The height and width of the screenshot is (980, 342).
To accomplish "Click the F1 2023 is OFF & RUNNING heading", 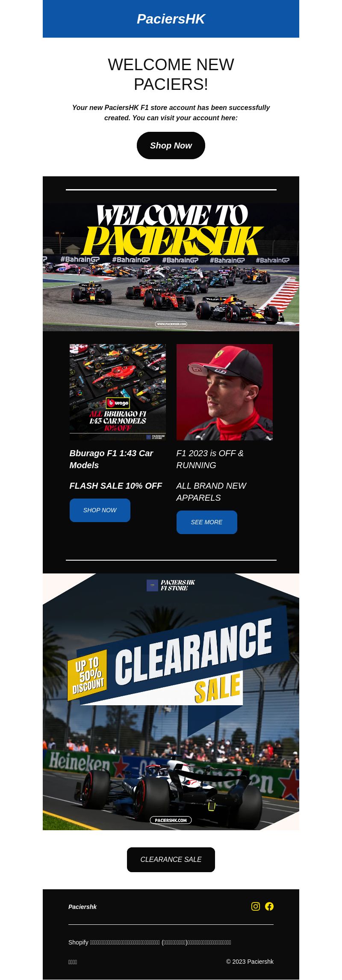I will (x=210, y=459).
